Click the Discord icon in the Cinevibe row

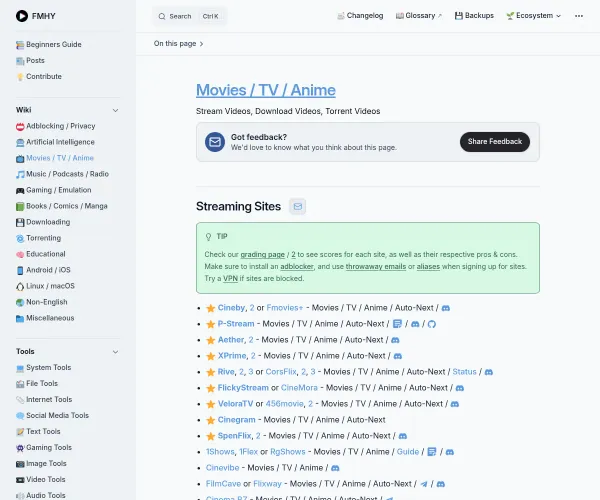point(335,468)
